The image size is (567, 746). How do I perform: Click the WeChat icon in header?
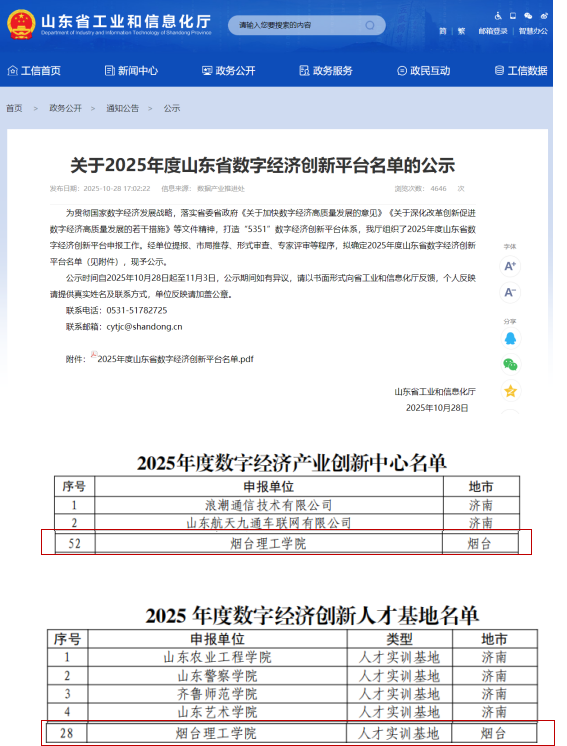[528, 16]
